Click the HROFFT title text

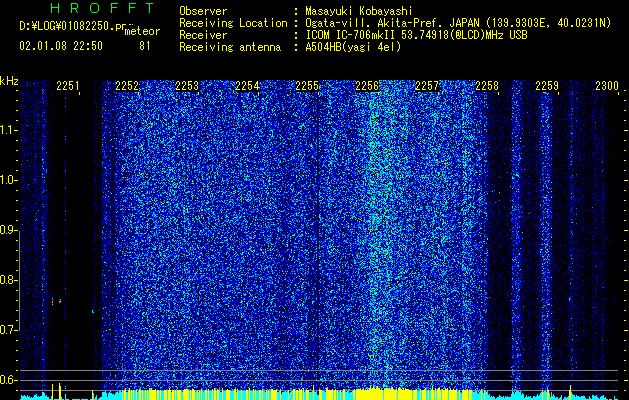coord(103,8)
